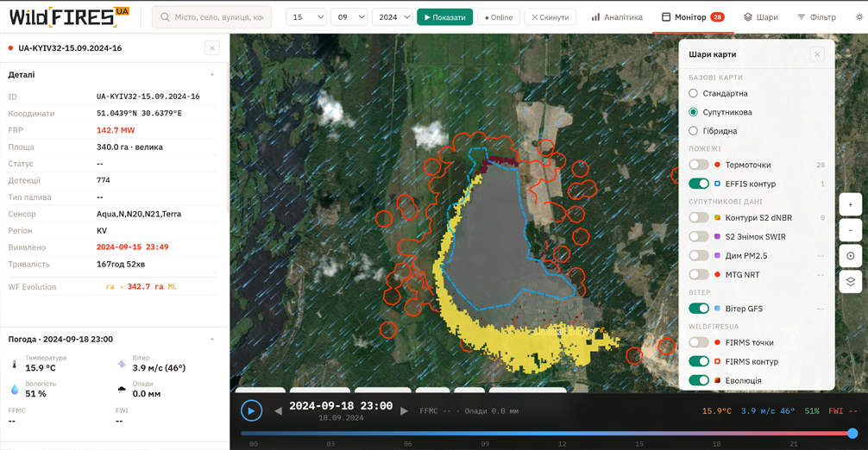This screenshot has height=450, width=868.
Task: Click the temperature thermometer icon
Action: [15, 365]
